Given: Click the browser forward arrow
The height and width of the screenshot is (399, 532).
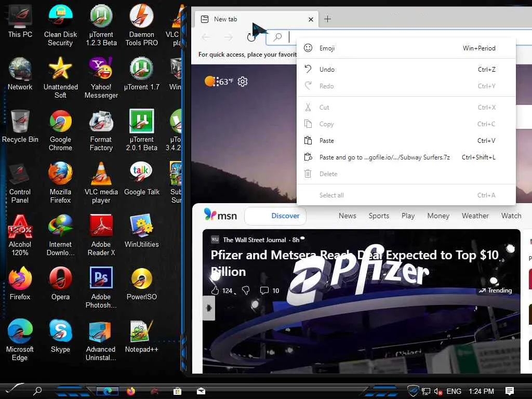Looking at the screenshot, I should coord(229,37).
